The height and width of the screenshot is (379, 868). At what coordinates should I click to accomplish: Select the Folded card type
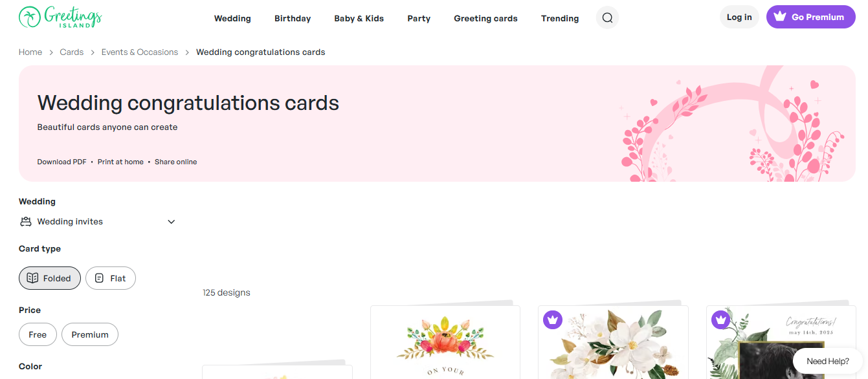50,278
